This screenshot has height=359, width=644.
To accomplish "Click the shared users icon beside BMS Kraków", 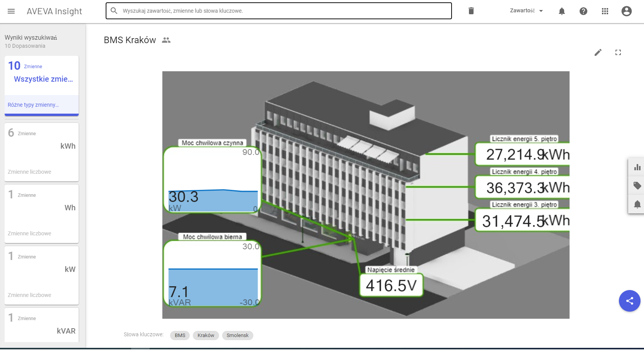I will [x=166, y=40].
